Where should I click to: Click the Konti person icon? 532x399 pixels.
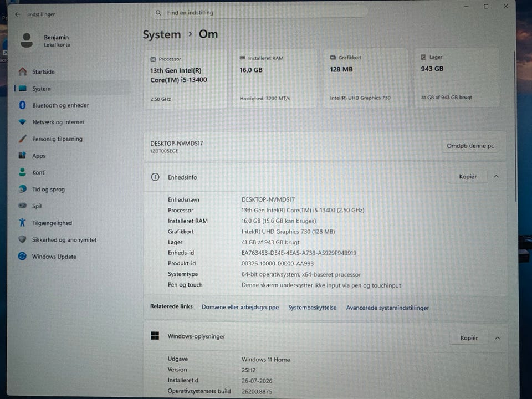22,172
